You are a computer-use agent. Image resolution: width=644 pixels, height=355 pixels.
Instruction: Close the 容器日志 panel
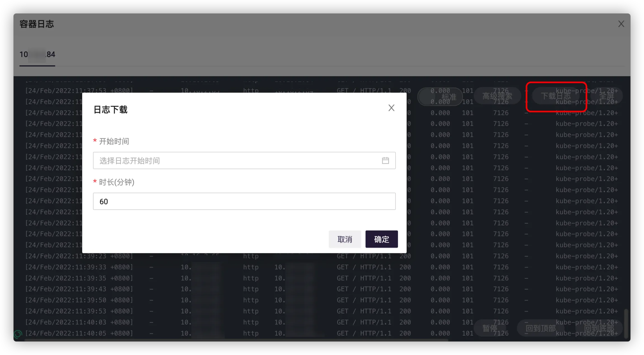[x=621, y=24]
